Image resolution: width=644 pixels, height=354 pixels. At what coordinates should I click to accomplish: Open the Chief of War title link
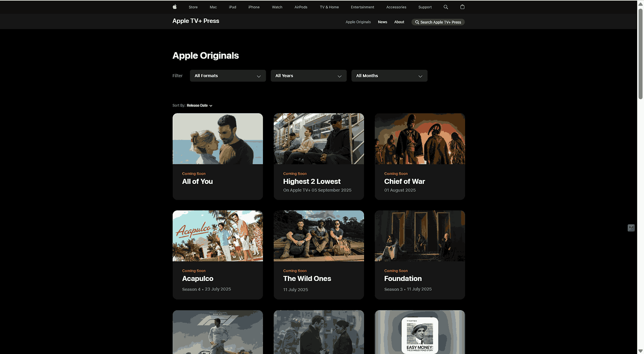click(x=404, y=181)
